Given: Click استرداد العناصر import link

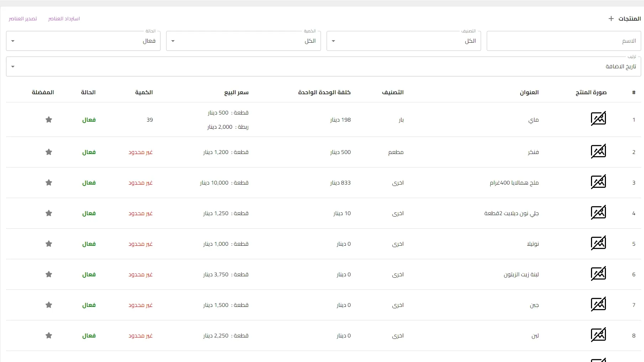Looking at the screenshot, I should (x=64, y=18).
